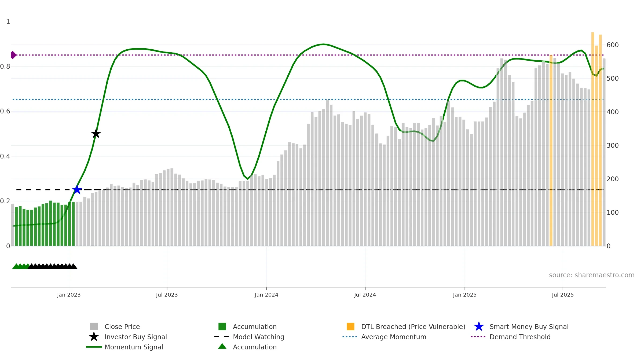Click the gray Close Price legend square
644x362 pixels.
pos(94,327)
